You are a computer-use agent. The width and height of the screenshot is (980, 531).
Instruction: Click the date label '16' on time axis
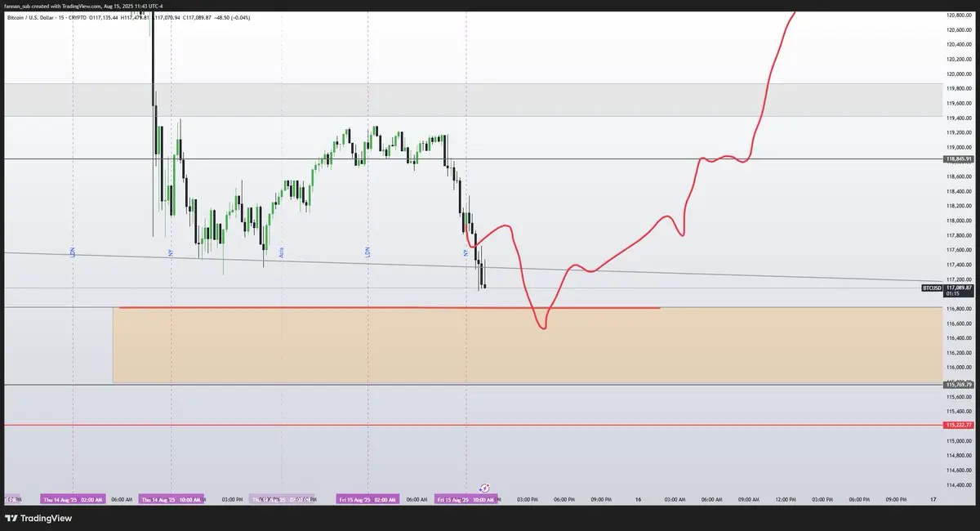[638, 498]
